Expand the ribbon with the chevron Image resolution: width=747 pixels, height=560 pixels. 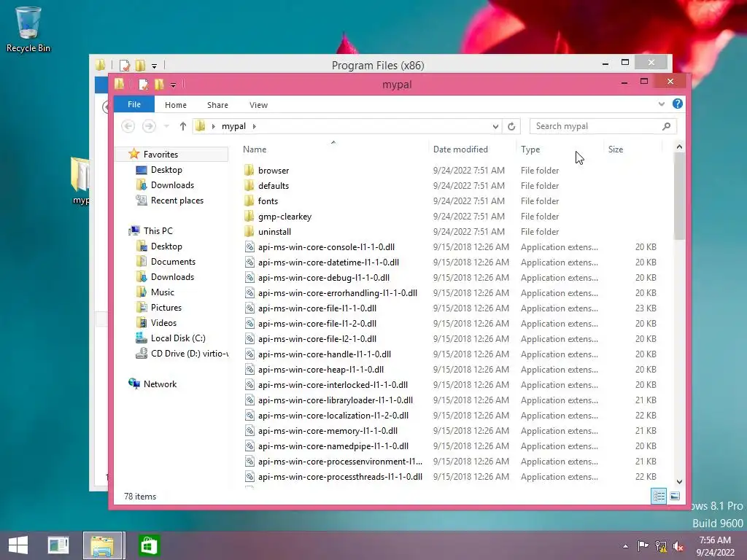click(x=661, y=104)
